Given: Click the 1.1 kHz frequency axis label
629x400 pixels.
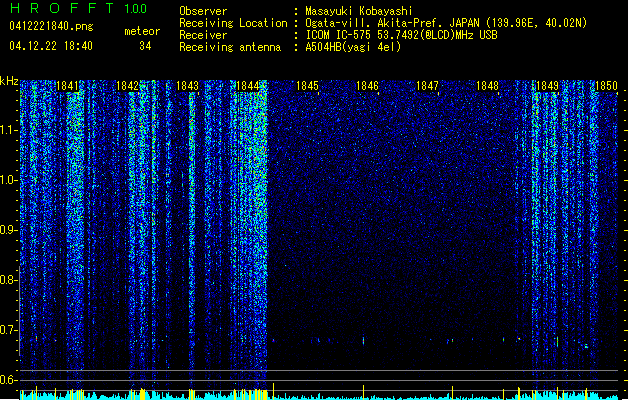Looking at the screenshot, I should point(9,130).
